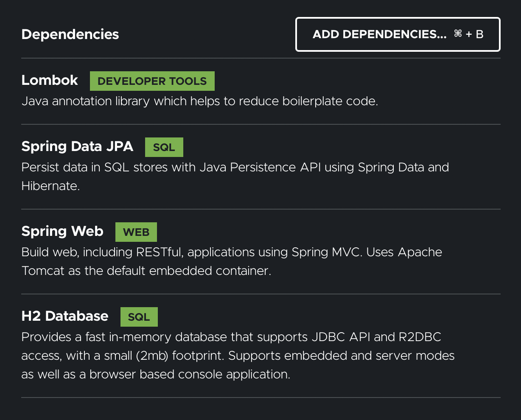Select the Lombok dependency title
The height and width of the screenshot is (420, 521).
(50, 80)
